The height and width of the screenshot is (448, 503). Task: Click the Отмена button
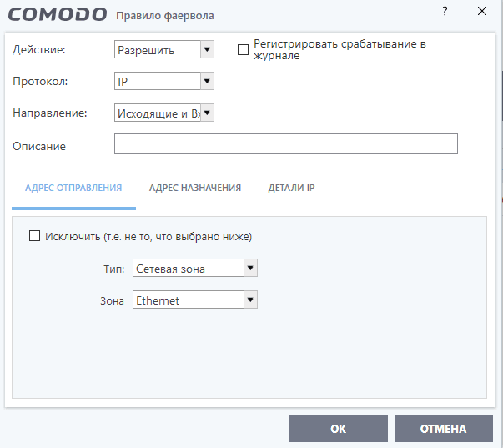443,429
